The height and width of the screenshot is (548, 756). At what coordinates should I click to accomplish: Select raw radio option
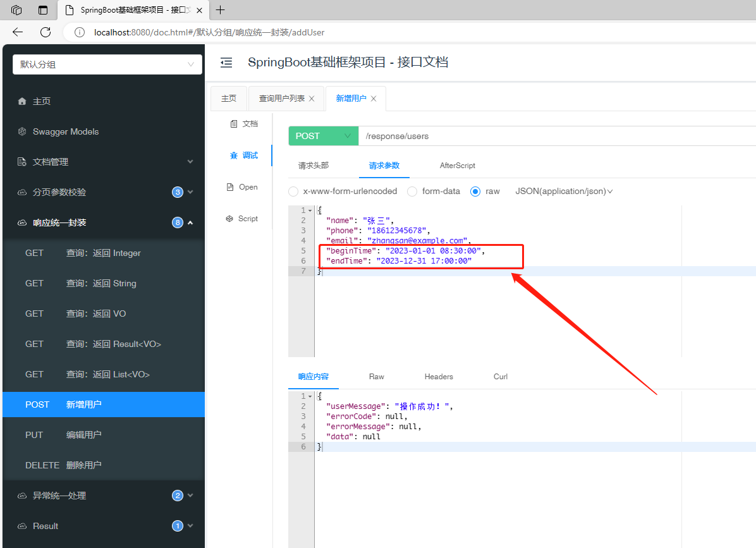pyautogui.click(x=475, y=192)
